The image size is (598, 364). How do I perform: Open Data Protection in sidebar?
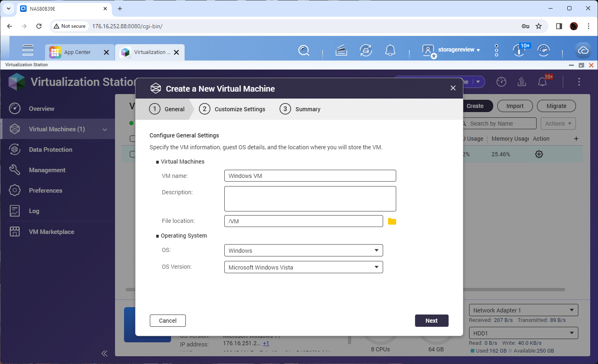click(57, 149)
